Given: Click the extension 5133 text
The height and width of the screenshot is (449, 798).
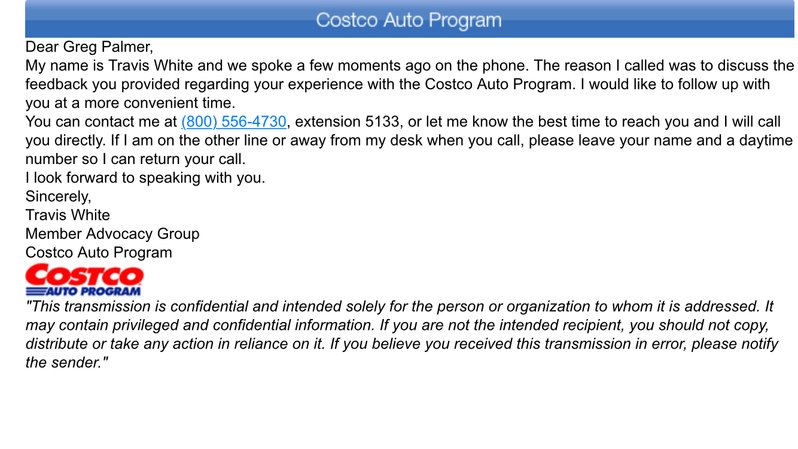Looking at the screenshot, I should point(347,122).
